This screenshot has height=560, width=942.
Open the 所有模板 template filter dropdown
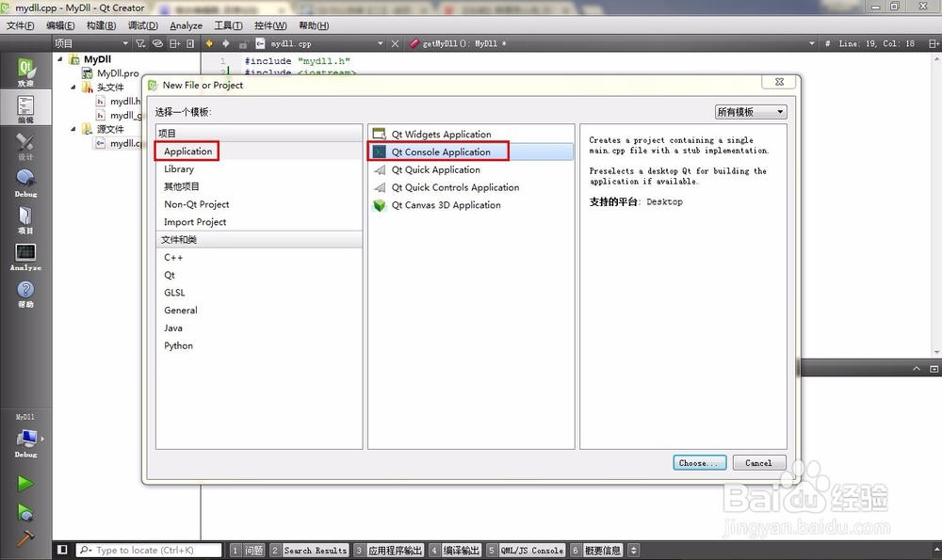click(751, 112)
